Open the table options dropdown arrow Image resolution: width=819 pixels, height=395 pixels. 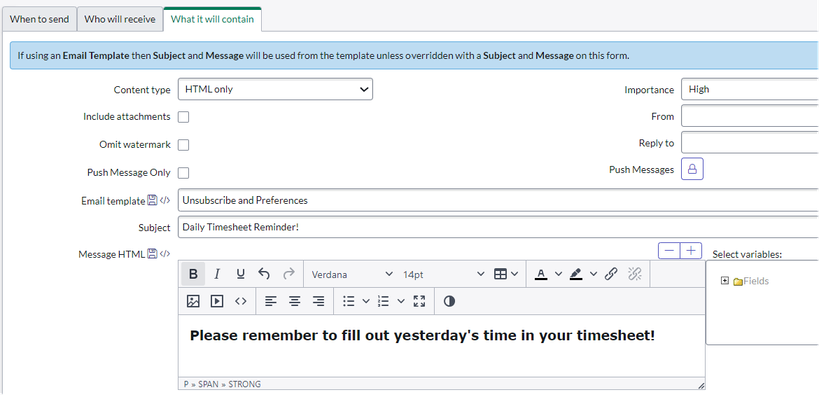(514, 274)
